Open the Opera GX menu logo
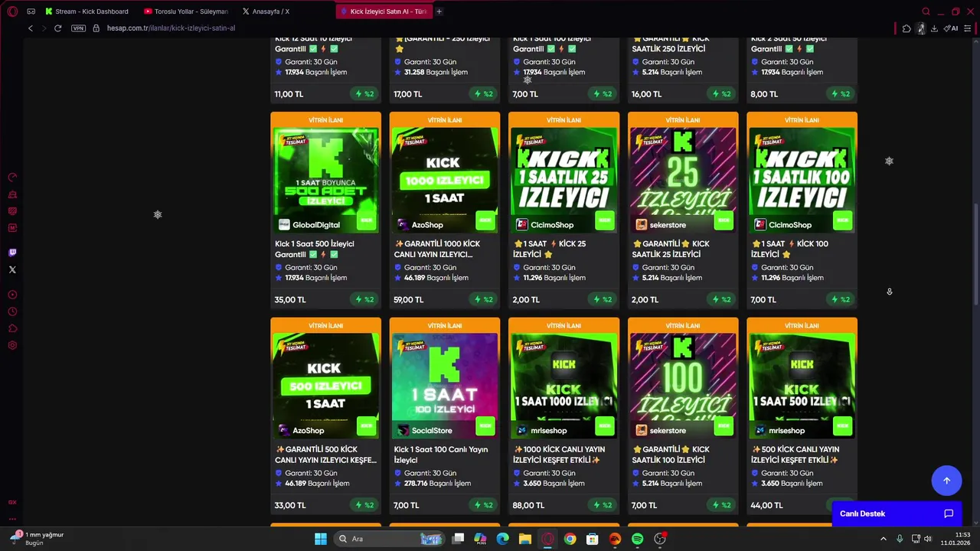 pos(12,11)
